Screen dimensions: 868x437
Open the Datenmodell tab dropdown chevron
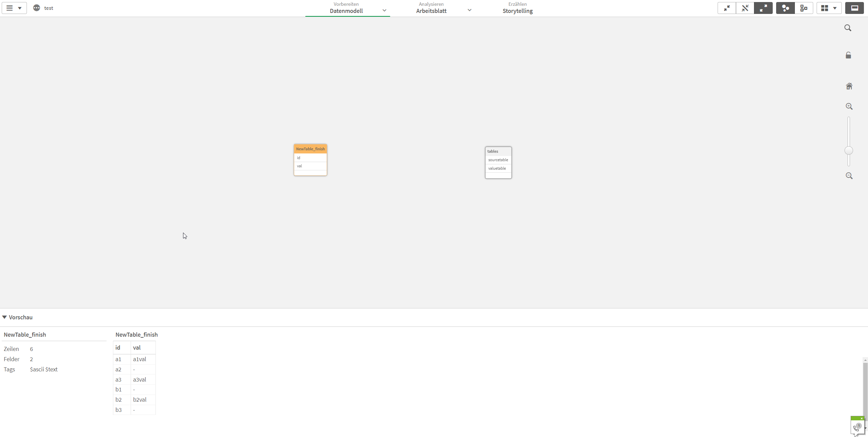[x=384, y=10]
